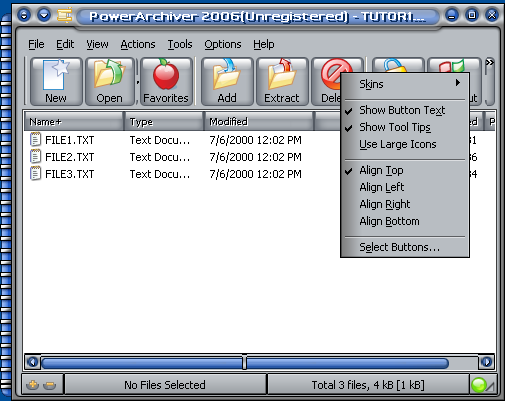The width and height of the screenshot is (505, 401).
Task: Open the File menu
Action: pos(36,44)
